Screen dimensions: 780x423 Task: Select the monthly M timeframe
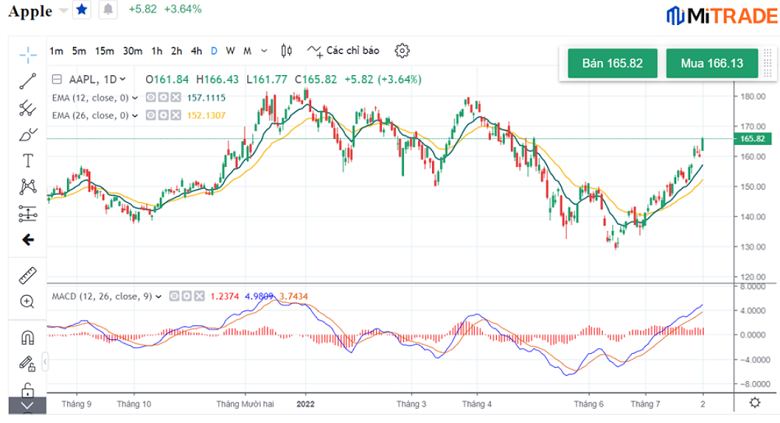click(247, 51)
